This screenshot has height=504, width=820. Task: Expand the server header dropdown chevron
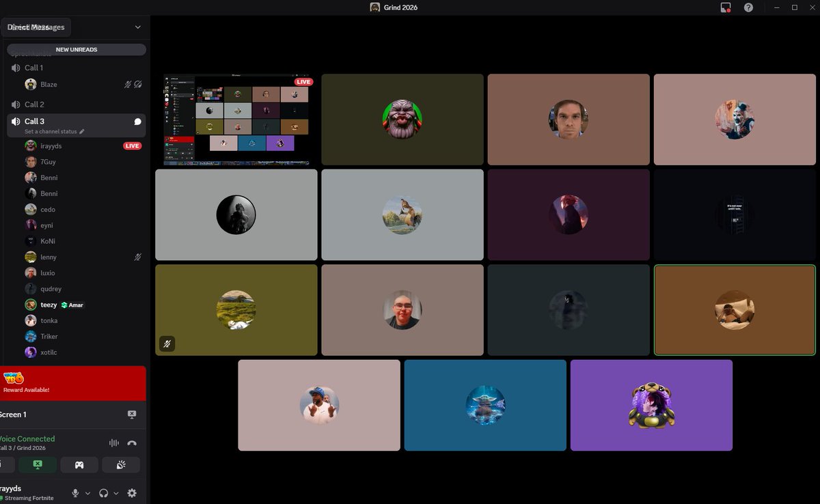(x=137, y=27)
